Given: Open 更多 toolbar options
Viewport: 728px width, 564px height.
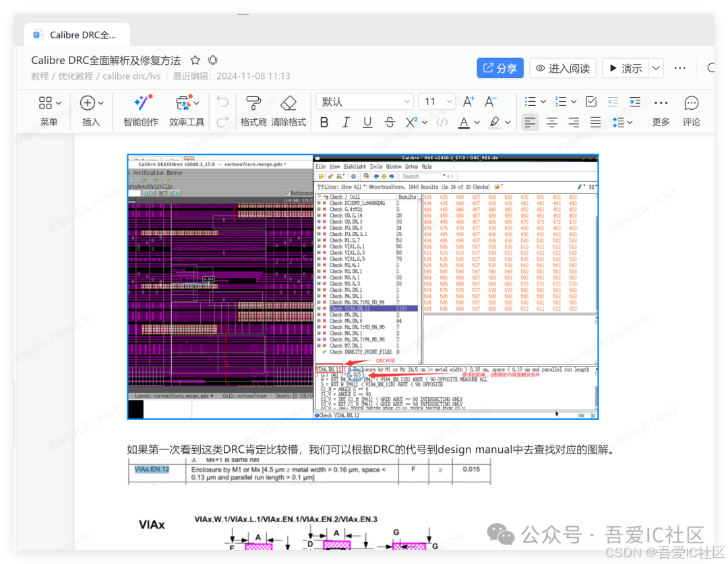Looking at the screenshot, I should (x=661, y=111).
